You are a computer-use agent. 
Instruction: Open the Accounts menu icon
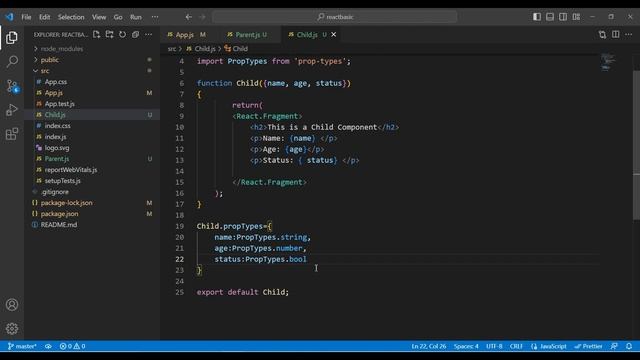click(12, 304)
